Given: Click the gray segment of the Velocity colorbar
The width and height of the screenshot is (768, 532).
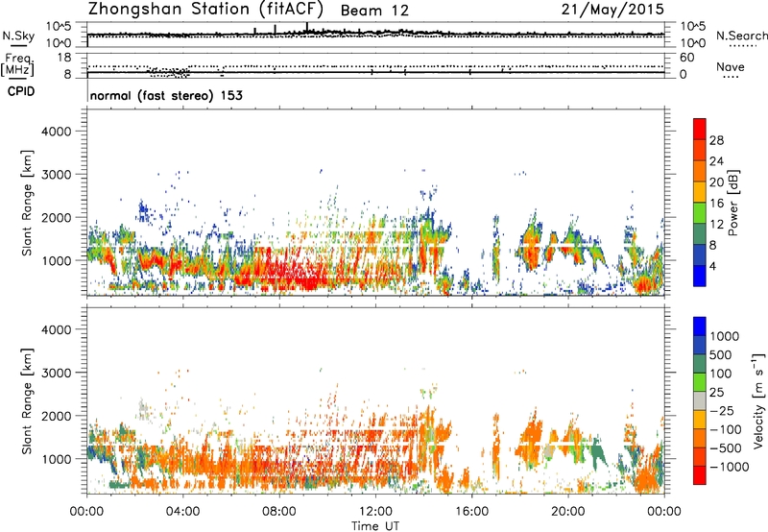Looking at the screenshot, I should (700, 400).
